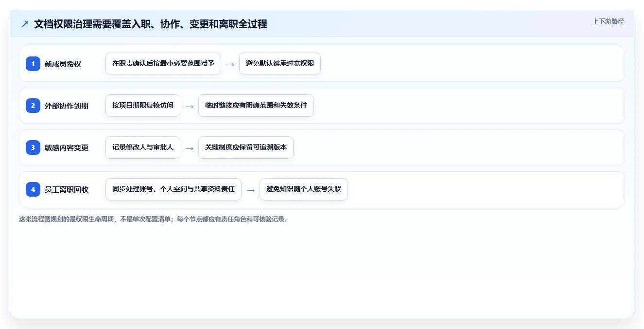Click the 关键制度应保留可追溯版本 box

(246, 147)
